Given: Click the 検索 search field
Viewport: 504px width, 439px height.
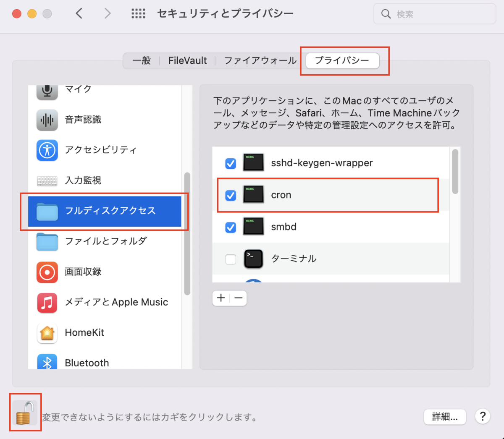Looking at the screenshot, I should point(435,14).
